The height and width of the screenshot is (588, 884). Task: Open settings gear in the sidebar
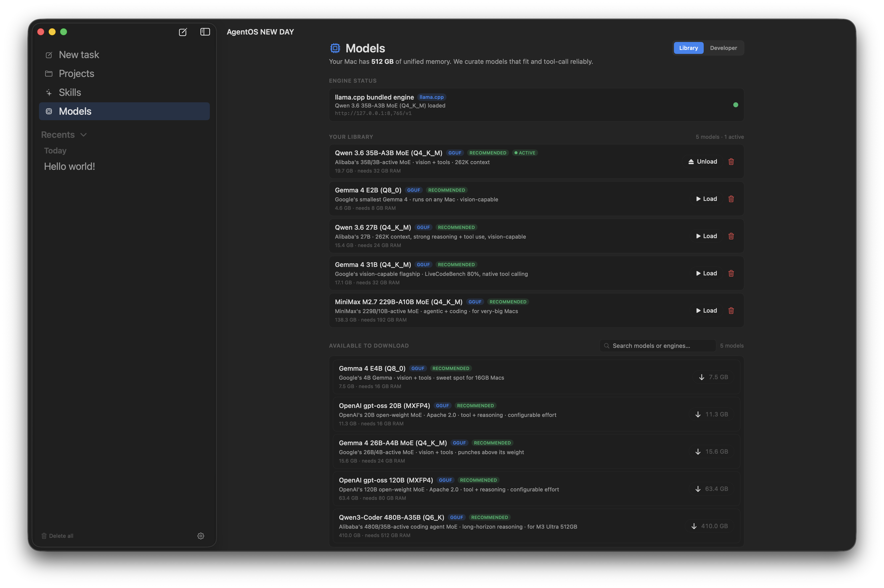pyautogui.click(x=201, y=536)
